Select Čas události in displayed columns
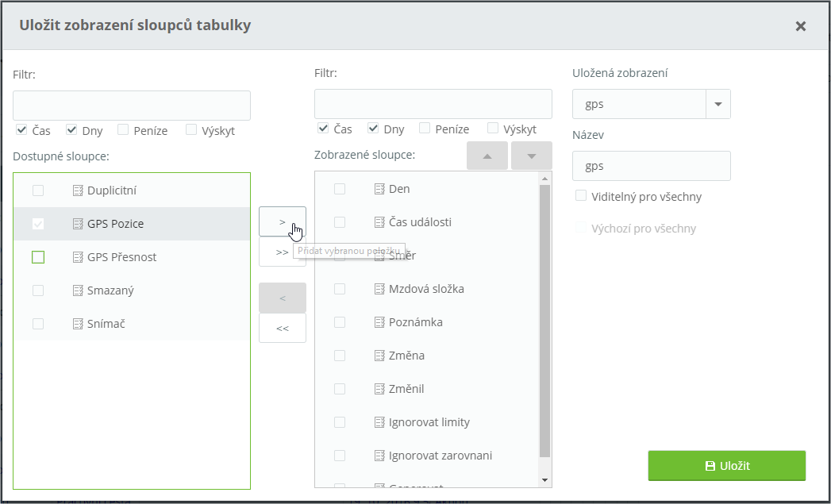 pos(420,222)
